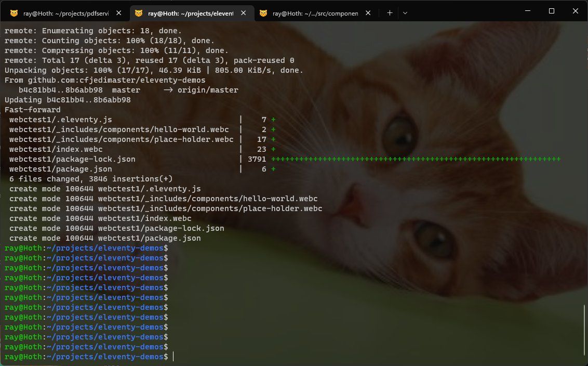Viewport: 588px width, 366px height.
Task: Click "create mode 100644 webctest1/.eleventy.js" line
Action: point(105,189)
